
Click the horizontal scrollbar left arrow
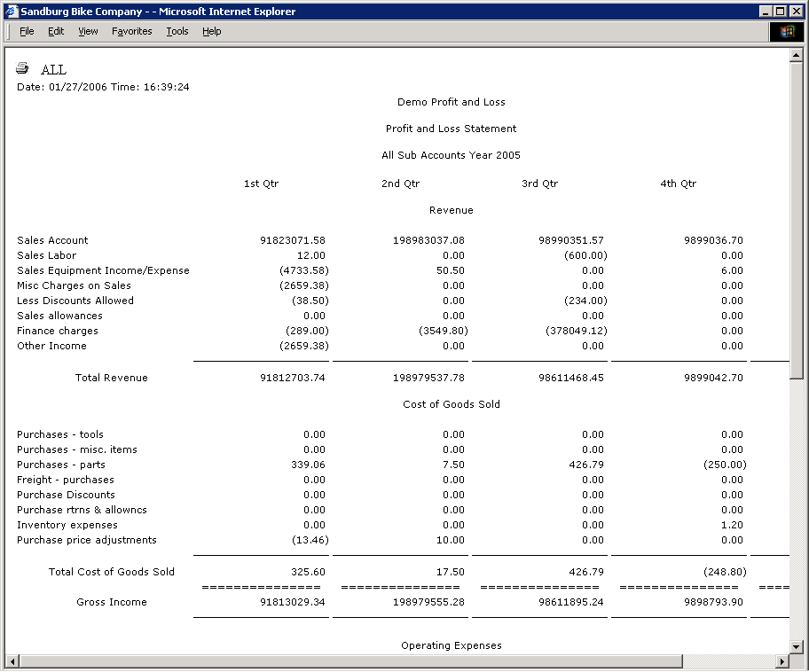click(12, 661)
